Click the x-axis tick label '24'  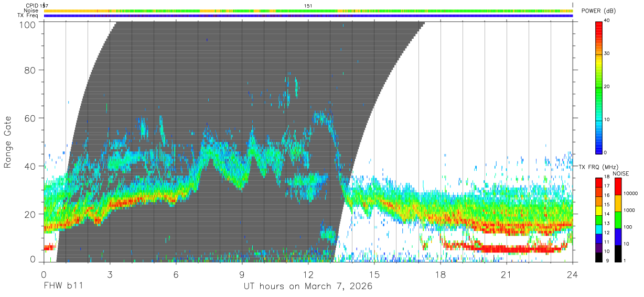[573, 274]
